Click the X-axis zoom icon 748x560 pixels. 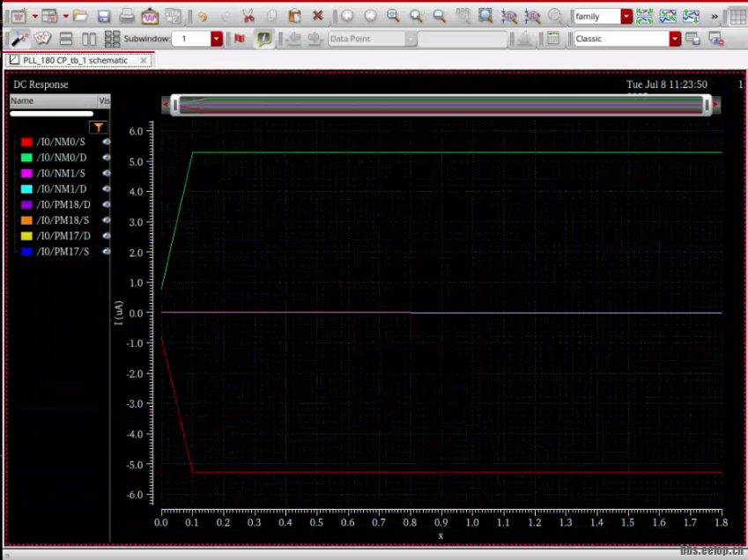(509, 17)
